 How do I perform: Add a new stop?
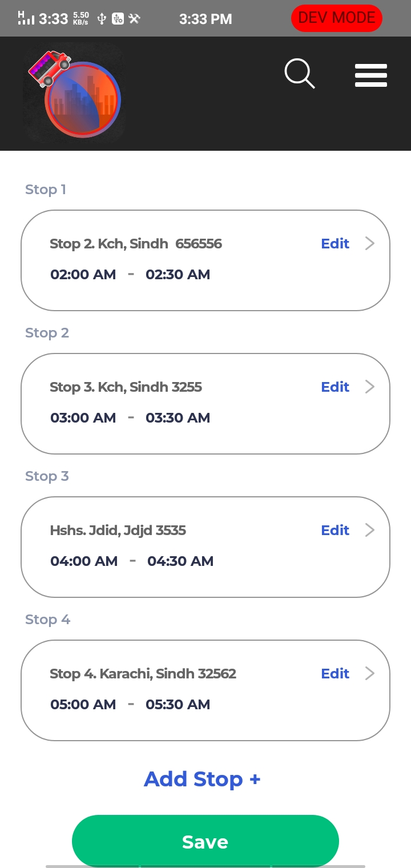[202, 779]
